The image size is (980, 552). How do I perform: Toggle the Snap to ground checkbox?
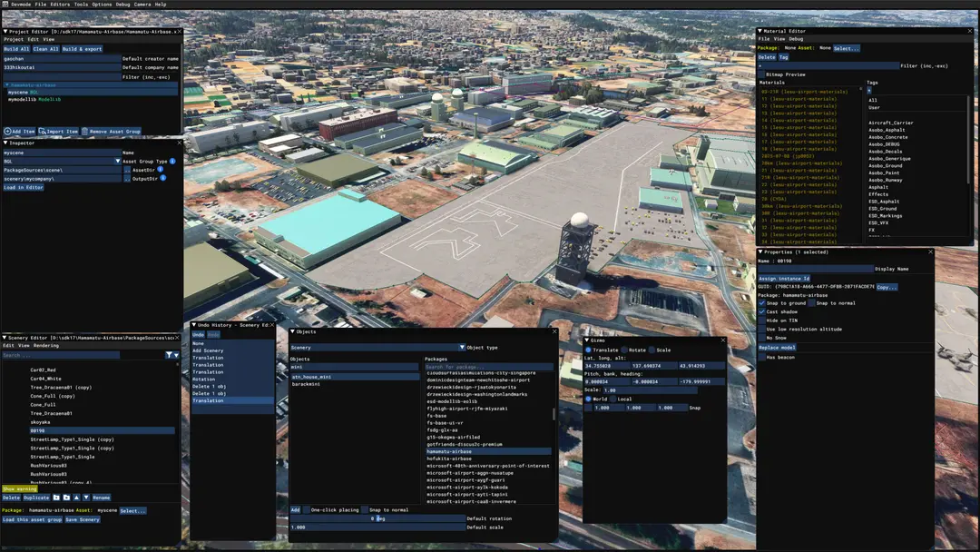coord(762,303)
